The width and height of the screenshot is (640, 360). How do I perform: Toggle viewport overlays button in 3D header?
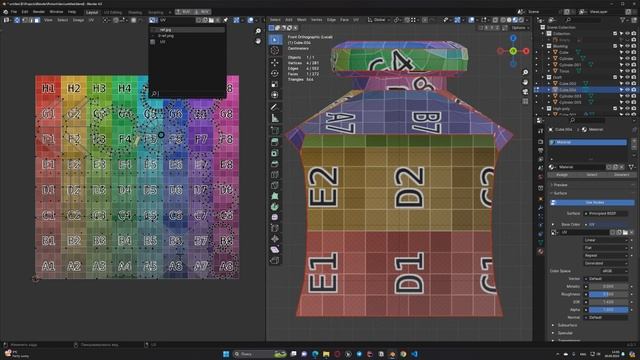(x=472, y=20)
